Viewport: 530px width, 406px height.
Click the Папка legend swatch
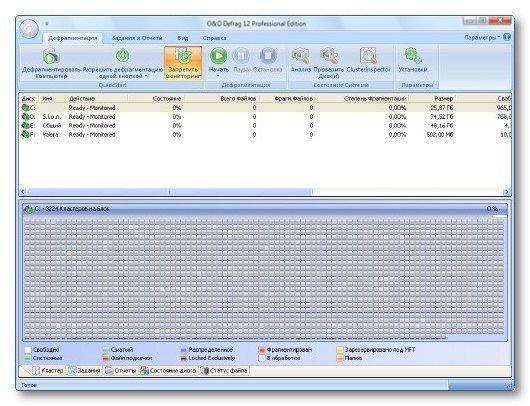[340, 358]
